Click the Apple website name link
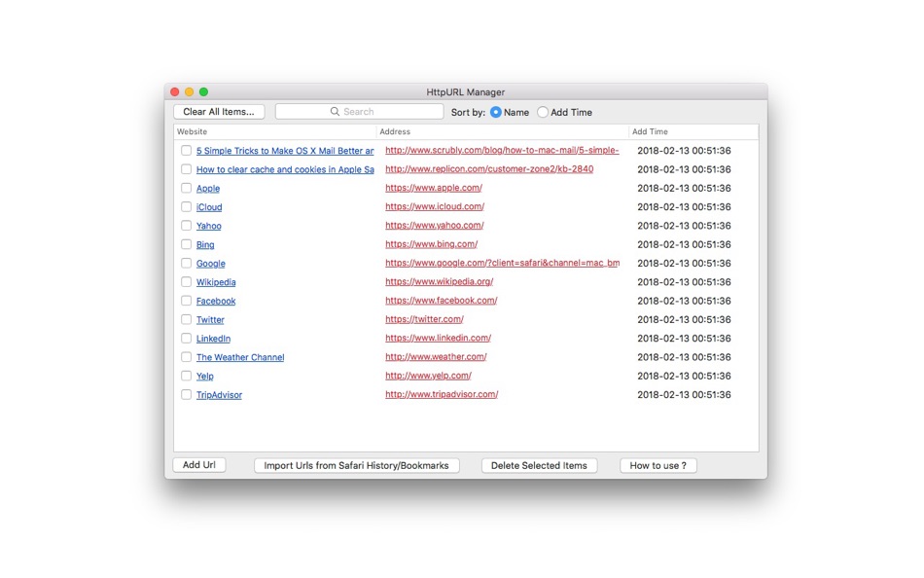This screenshot has height=578, width=924. [208, 189]
